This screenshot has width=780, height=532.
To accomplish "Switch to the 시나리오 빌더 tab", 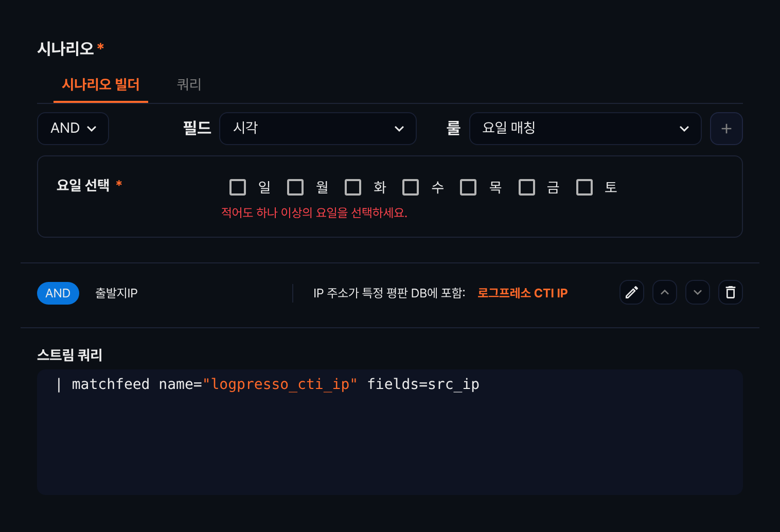I will (x=101, y=84).
